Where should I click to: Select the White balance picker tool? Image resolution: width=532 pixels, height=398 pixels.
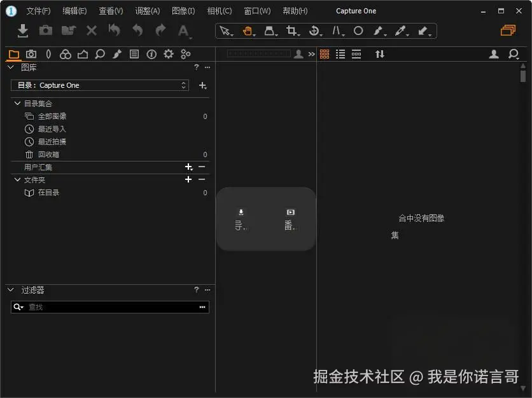tap(401, 31)
